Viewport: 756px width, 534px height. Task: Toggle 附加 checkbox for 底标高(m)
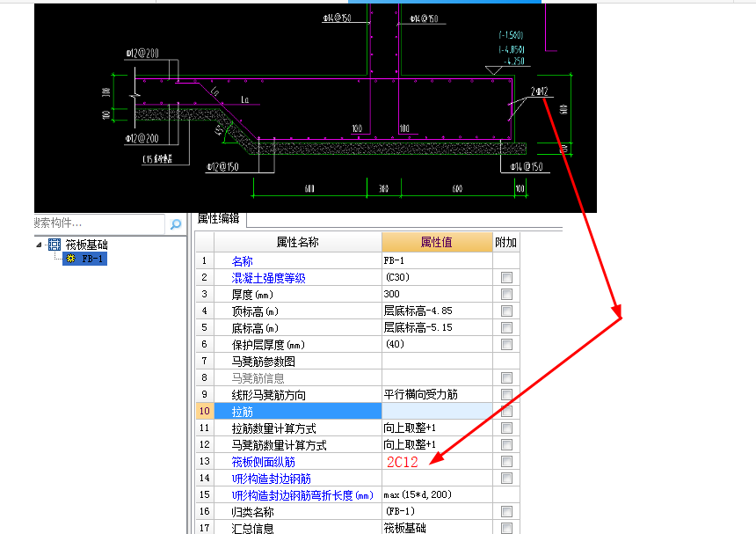coord(506,328)
